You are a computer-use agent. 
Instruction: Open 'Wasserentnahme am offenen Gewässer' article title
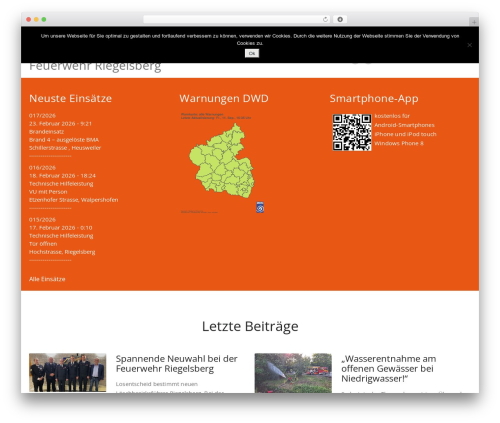coord(389,369)
